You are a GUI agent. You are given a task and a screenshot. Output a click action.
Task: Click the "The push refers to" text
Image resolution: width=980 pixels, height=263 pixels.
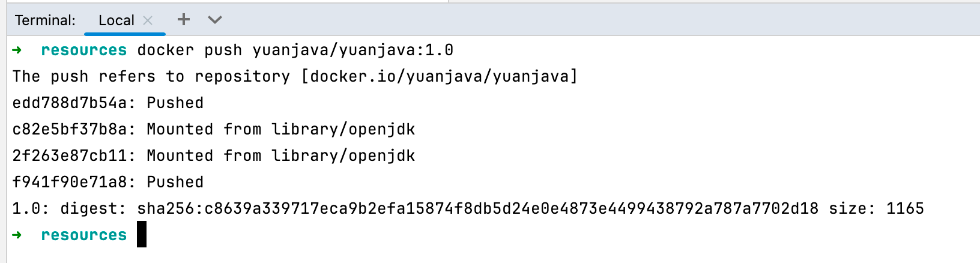point(98,76)
